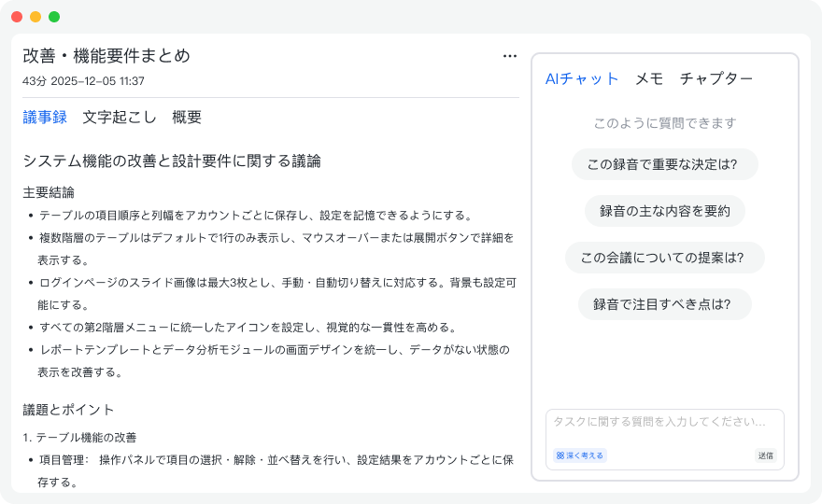
Task: Close the window with the red button
Action: point(17,17)
